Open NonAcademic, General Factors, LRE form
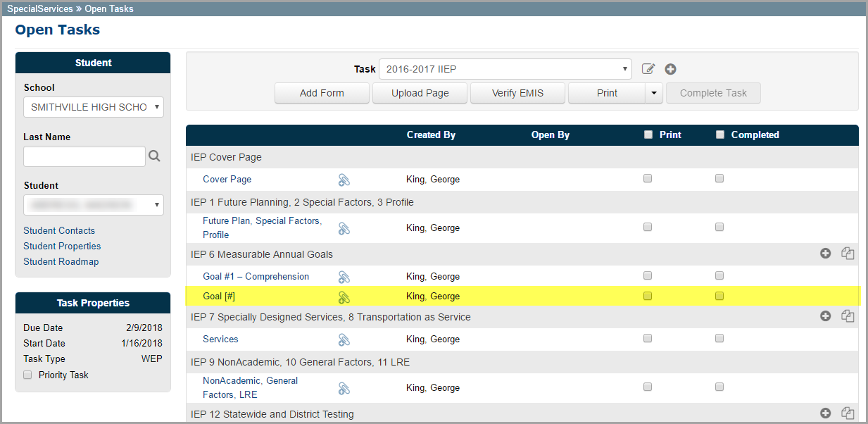 [250, 387]
